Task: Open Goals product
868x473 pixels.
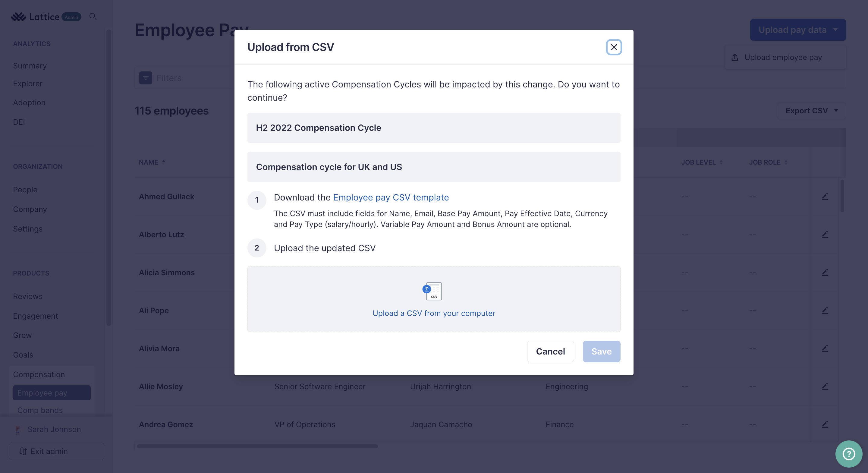Action: tap(23, 355)
